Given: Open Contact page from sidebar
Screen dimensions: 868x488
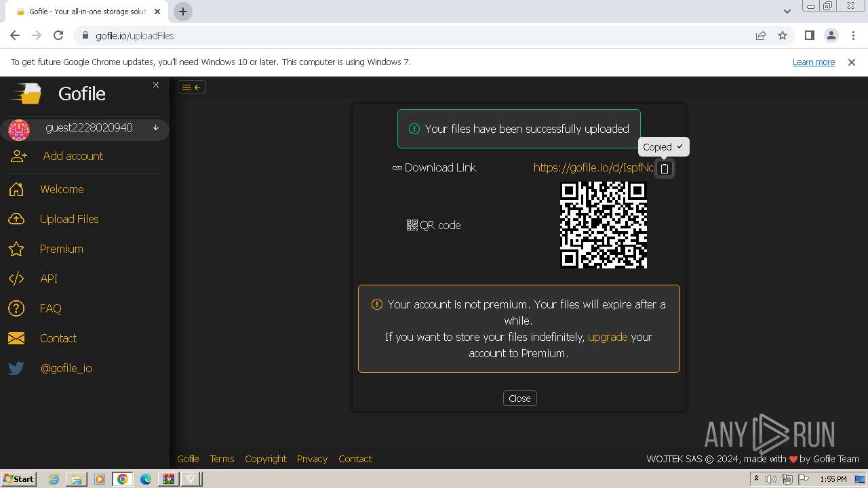Looking at the screenshot, I should (x=58, y=338).
